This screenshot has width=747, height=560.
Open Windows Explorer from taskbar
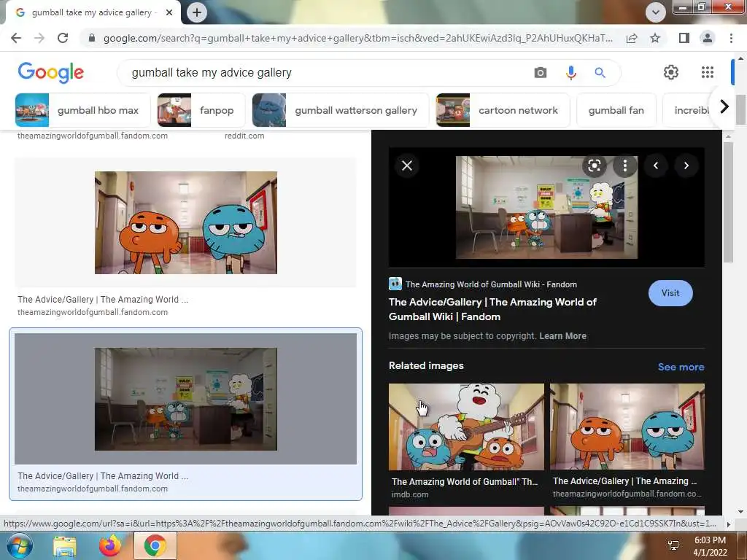[64, 546]
